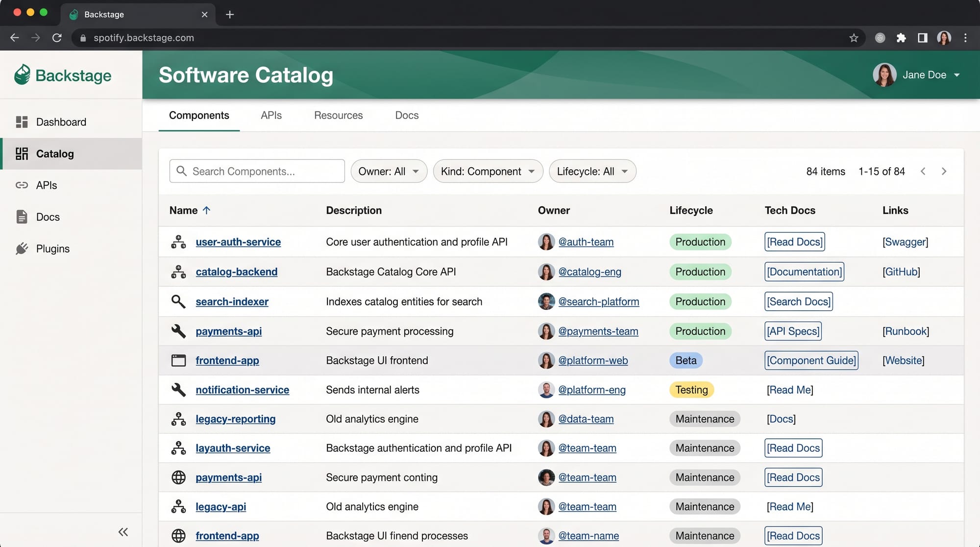
Task: Click the Component Guide docs button
Action: point(811,360)
